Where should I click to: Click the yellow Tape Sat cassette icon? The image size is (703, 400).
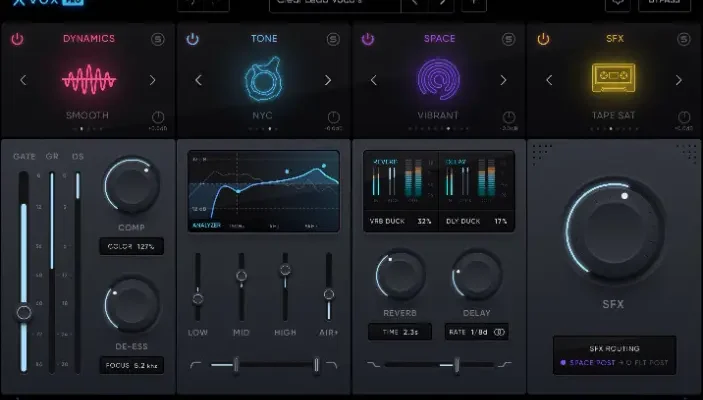click(x=614, y=78)
